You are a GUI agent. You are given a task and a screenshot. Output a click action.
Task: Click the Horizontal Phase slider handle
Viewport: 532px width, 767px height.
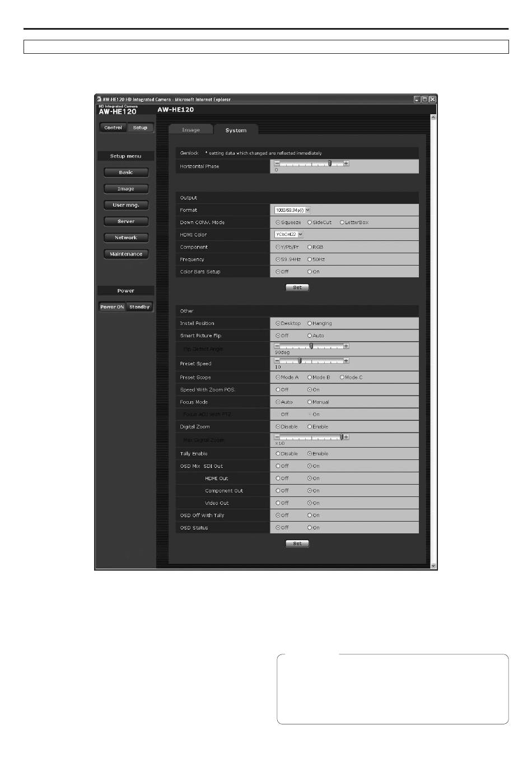[x=330, y=164]
